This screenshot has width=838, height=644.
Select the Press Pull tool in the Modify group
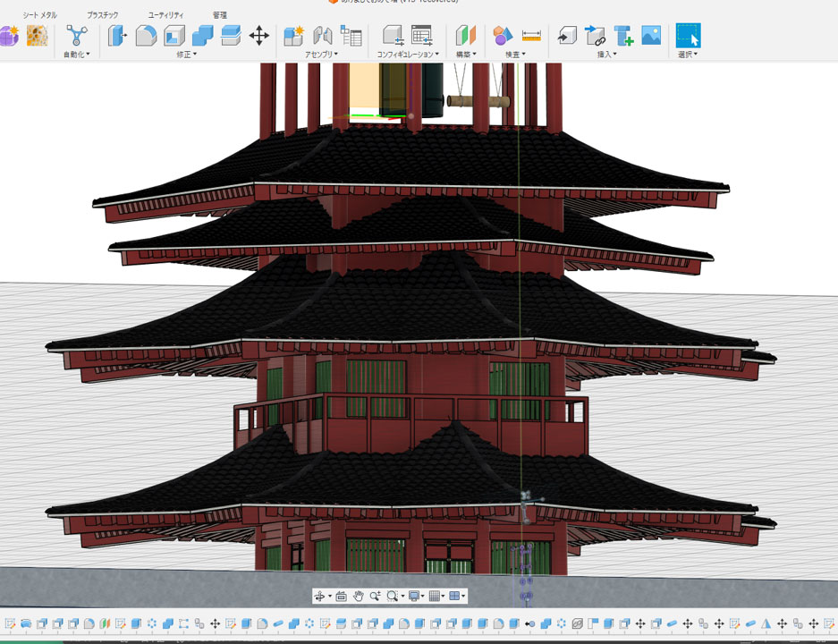tap(117, 36)
